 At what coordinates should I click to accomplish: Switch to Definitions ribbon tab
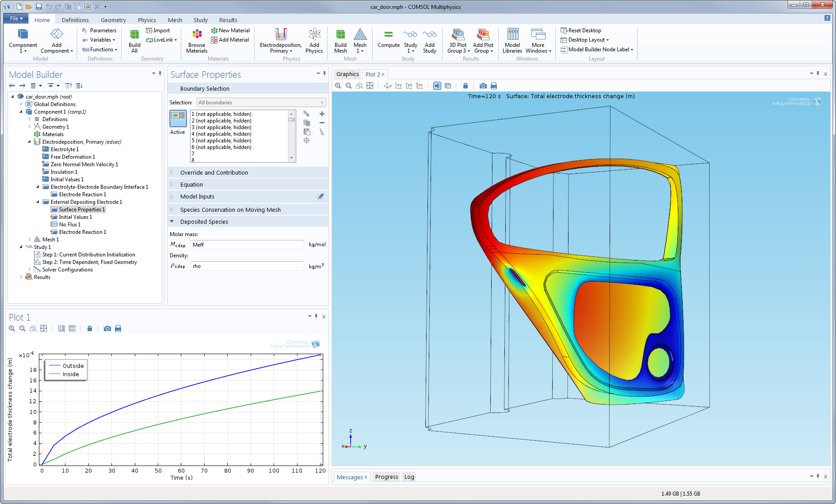(75, 20)
